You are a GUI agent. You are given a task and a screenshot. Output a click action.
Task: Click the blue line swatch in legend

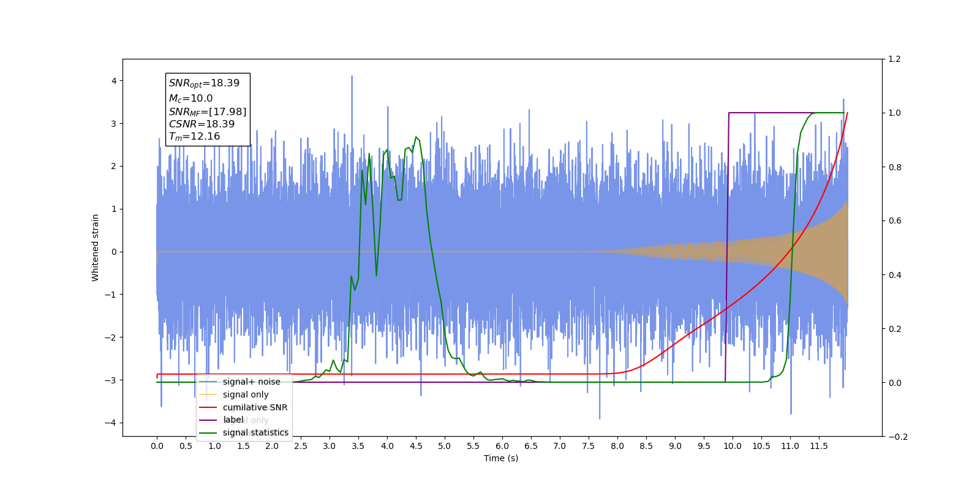pyautogui.click(x=208, y=382)
